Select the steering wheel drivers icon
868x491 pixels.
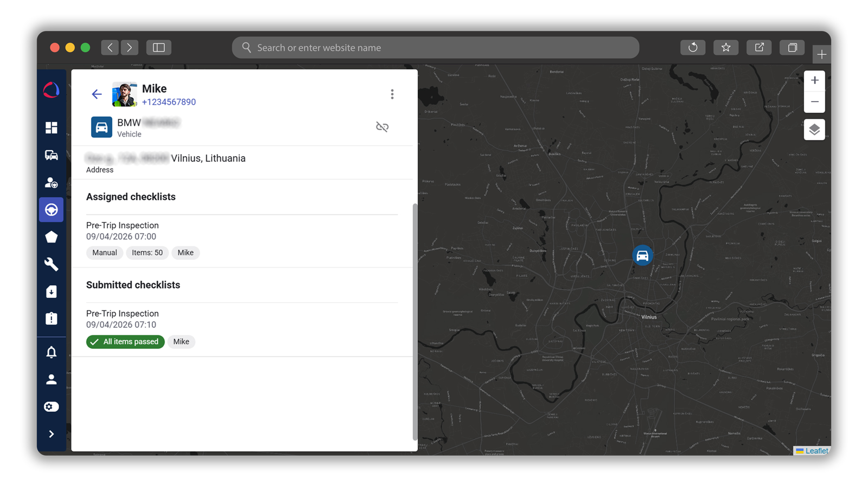(x=51, y=209)
